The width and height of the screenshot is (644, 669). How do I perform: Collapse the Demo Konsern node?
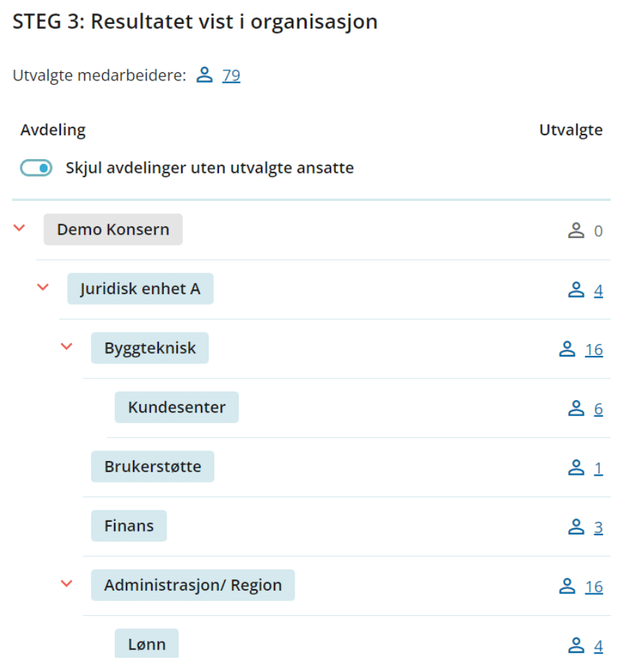pyautogui.click(x=19, y=228)
